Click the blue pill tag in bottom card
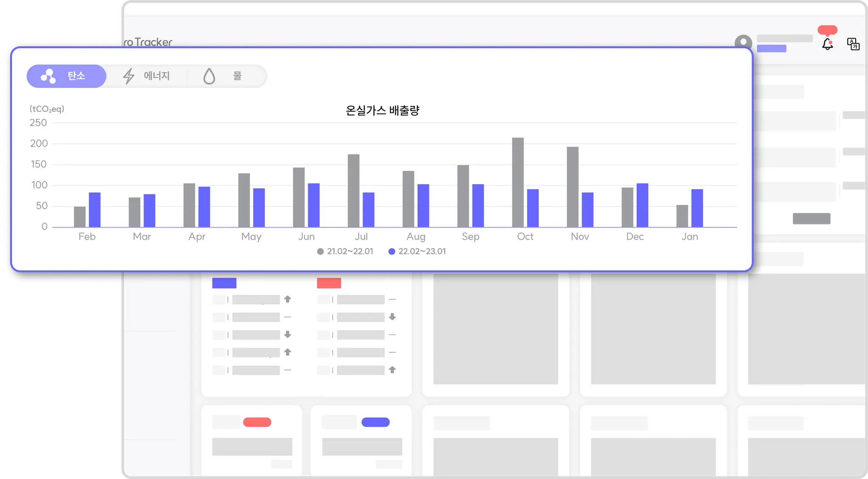The width and height of the screenshot is (868, 479). point(375,422)
